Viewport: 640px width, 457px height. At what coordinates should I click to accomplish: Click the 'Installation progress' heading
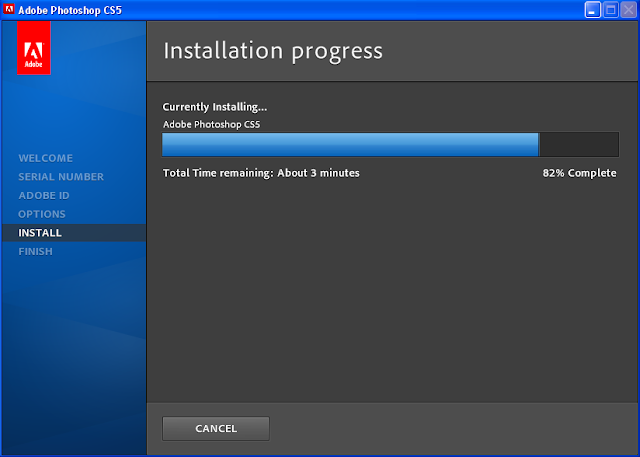pyautogui.click(x=273, y=51)
